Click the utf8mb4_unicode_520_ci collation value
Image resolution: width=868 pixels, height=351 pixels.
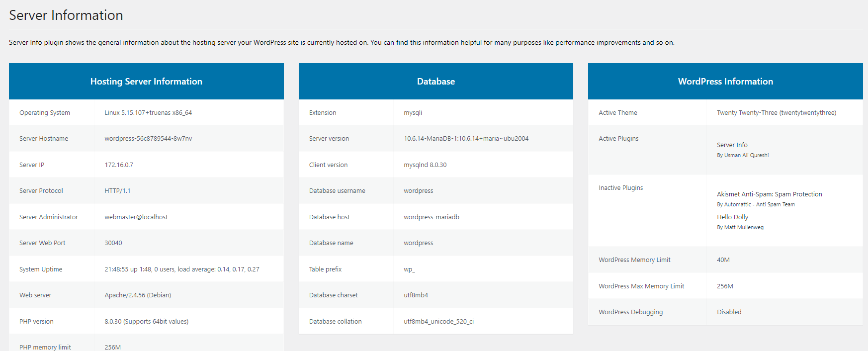438,322
